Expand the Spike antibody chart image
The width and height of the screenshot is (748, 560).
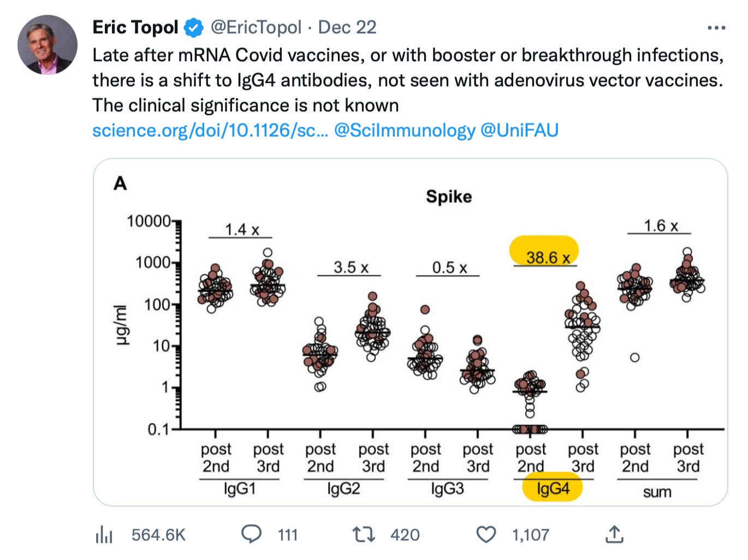(410, 332)
